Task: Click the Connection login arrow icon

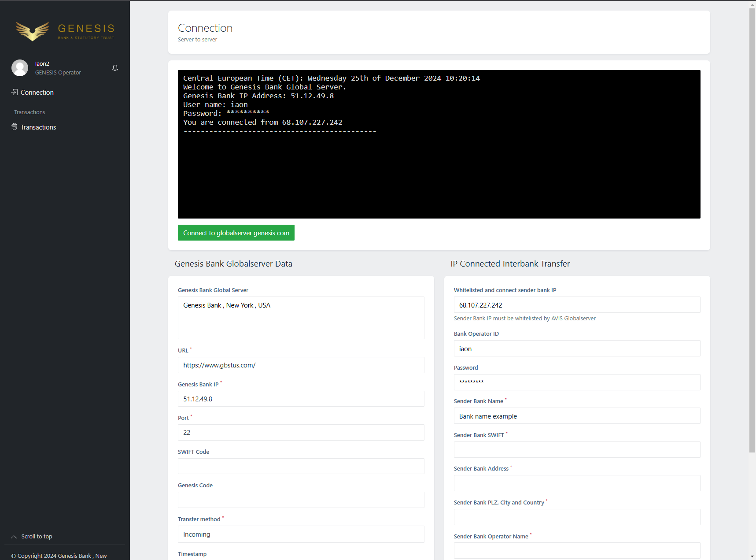Action: pyautogui.click(x=15, y=92)
